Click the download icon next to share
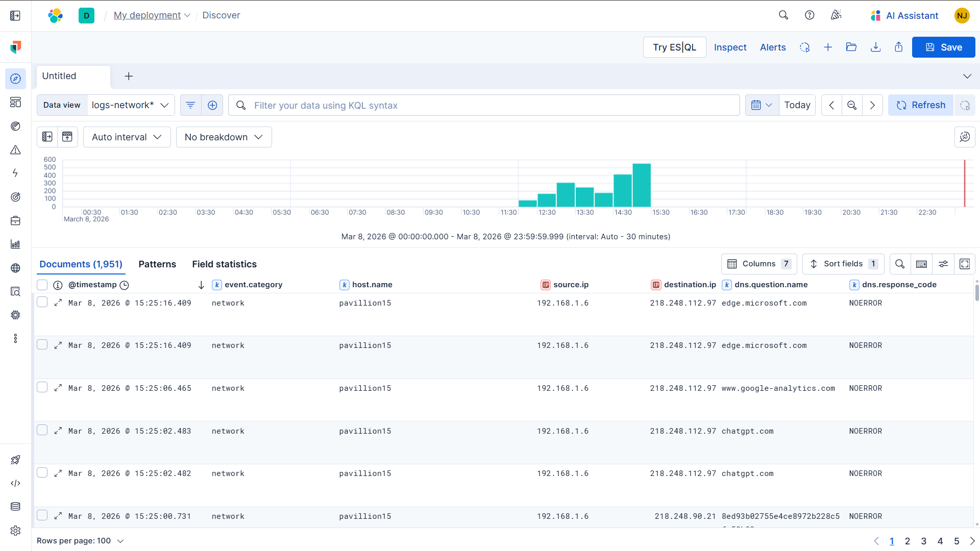The width and height of the screenshot is (980, 551). coord(875,47)
